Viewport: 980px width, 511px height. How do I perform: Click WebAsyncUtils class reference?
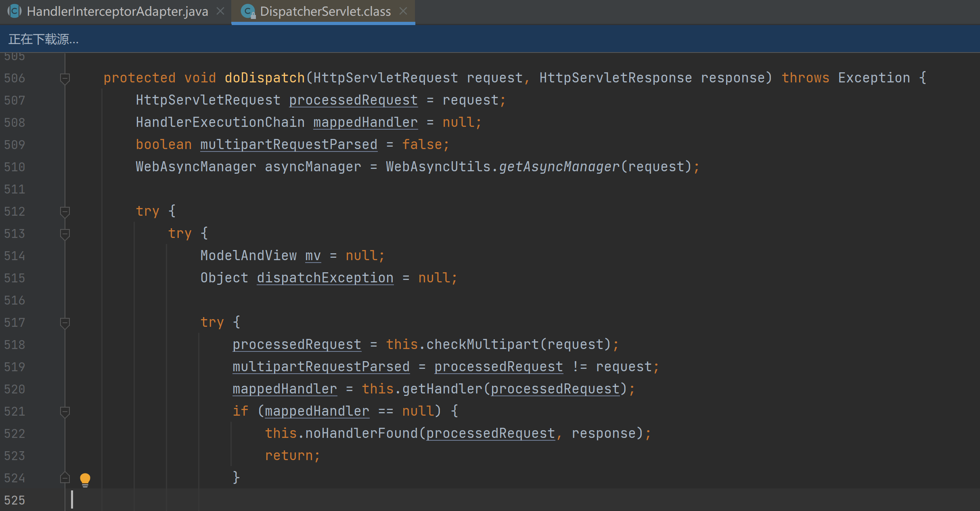[438, 166]
